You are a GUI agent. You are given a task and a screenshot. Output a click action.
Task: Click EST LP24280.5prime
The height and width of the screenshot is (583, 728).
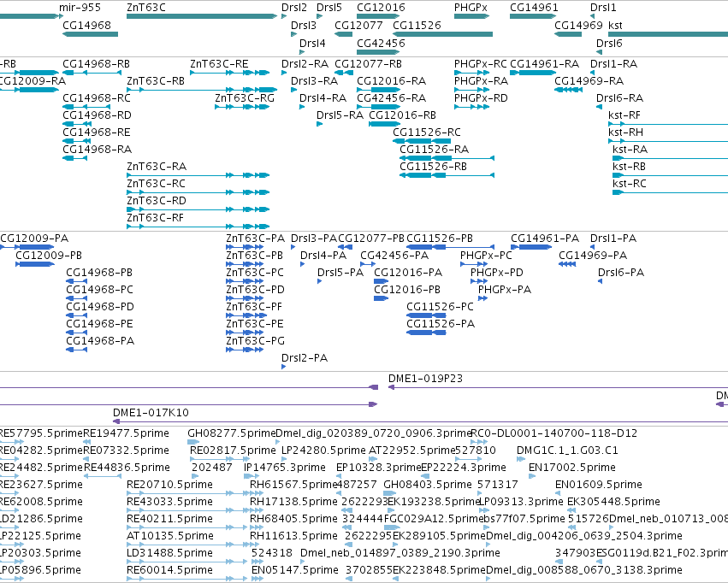click(323, 450)
